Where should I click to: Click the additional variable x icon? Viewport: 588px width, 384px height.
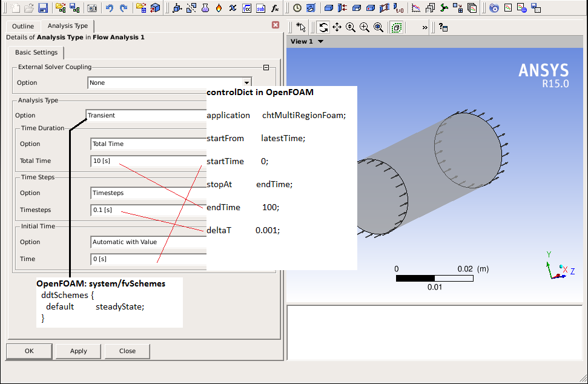click(233, 7)
